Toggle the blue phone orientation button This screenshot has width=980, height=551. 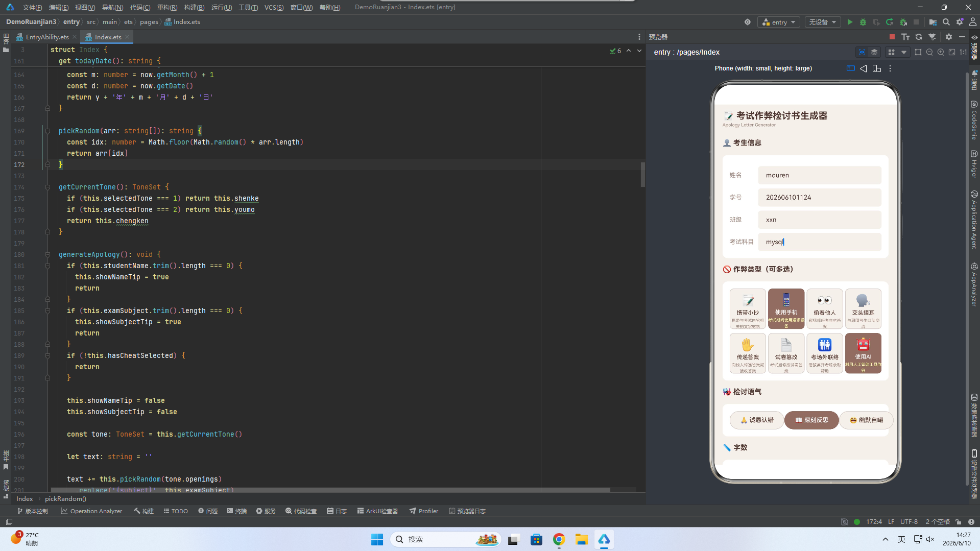click(851, 68)
